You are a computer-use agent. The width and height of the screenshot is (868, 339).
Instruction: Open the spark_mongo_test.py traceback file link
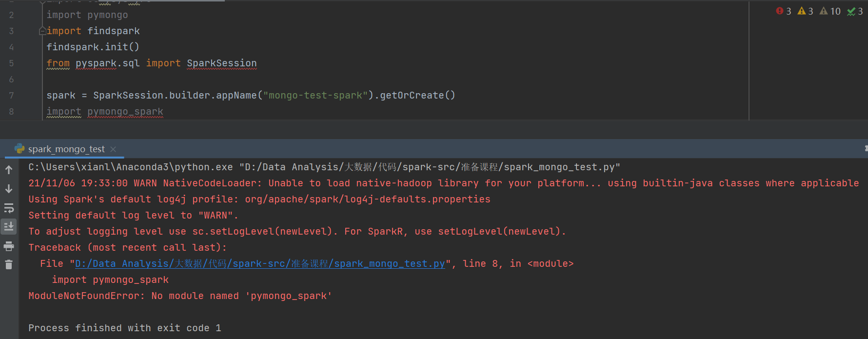pyautogui.click(x=260, y=264)
